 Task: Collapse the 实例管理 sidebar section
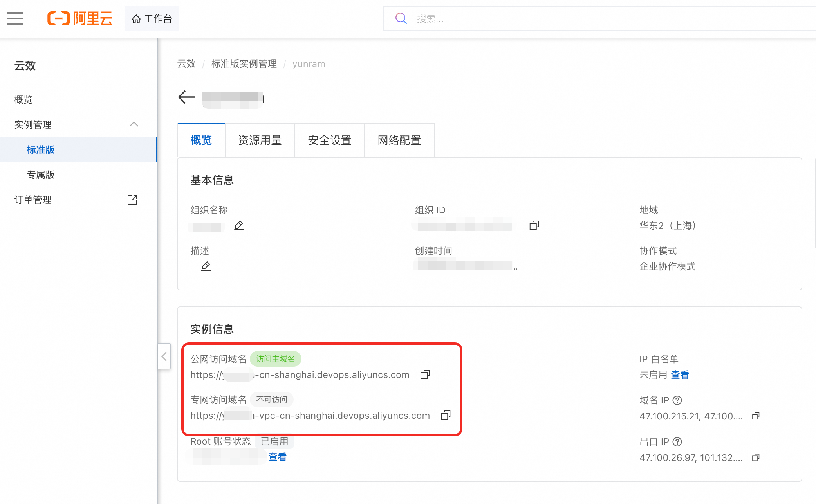tap(134, 124)
